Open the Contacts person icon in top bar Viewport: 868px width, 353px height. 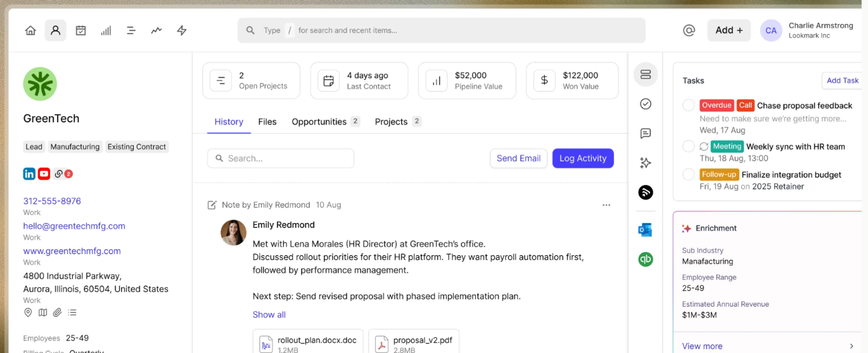point(56,30)
